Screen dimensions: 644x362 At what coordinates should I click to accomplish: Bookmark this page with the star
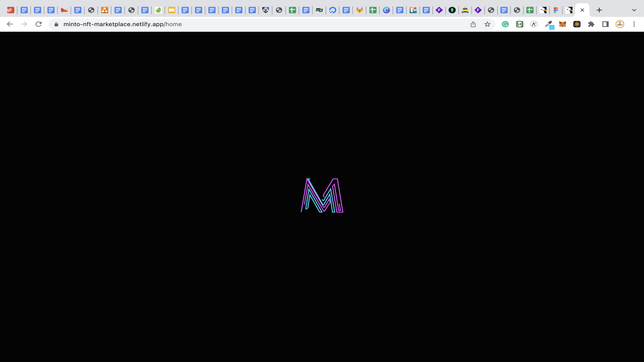click(x=488, y=24)
